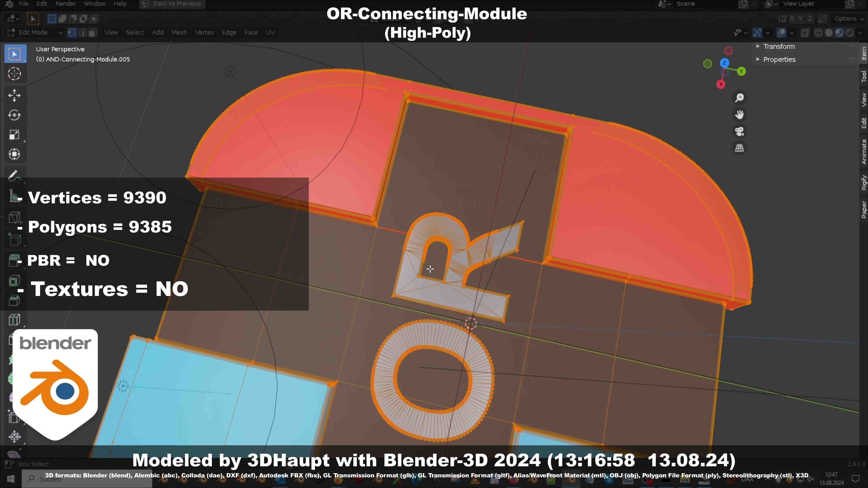This screenshot has width=868, height=488.
Task: Click the red X axis gizmo ball
Action: 721,84
